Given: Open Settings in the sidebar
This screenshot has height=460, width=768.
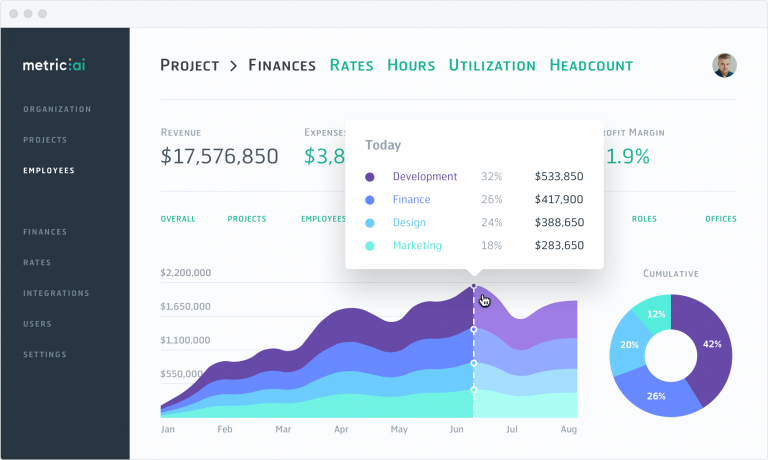Looking at the screenshot, I should [45, 354].
